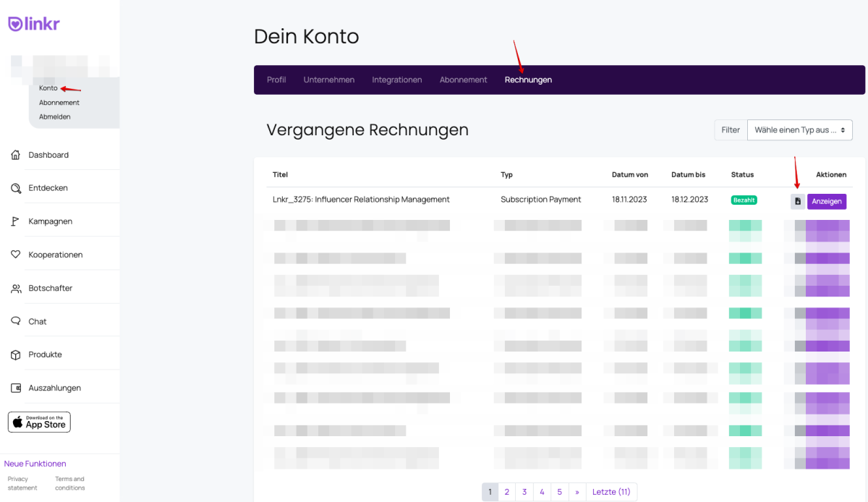
Task: Go to the last page, Letzte (11)
Action: pos(611,492)
